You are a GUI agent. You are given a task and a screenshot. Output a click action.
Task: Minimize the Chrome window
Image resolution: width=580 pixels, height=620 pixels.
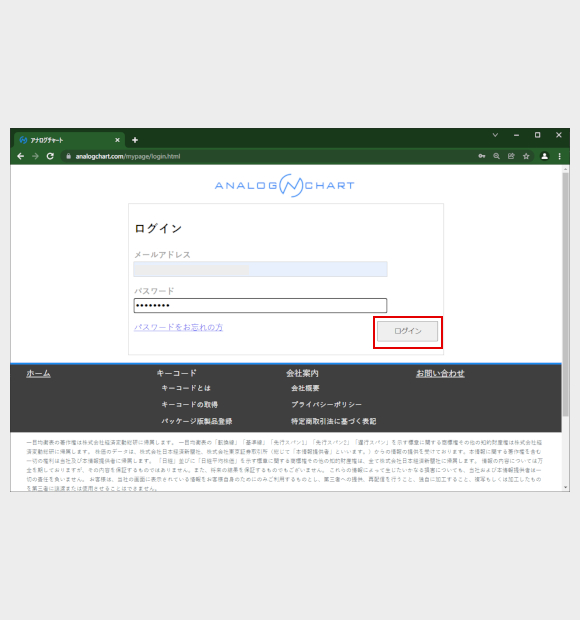(x=516, y=135)
